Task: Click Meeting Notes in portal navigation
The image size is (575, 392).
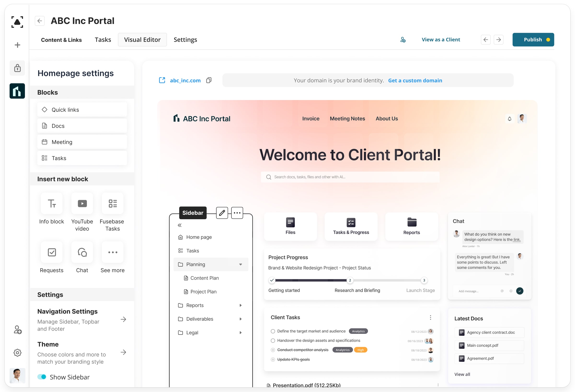Action: click(x=347, y=119)
